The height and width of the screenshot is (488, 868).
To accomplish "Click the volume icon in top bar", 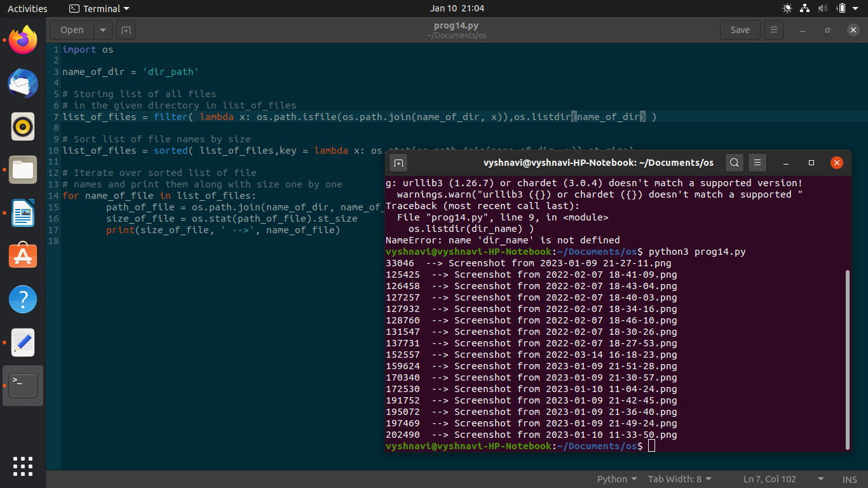I will tap(823, 8).
